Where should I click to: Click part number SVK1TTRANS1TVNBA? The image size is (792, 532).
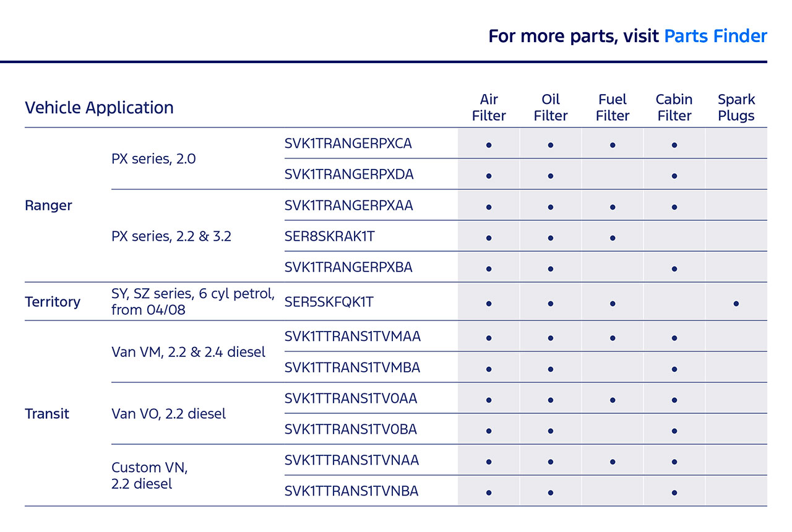click(351, 491)
